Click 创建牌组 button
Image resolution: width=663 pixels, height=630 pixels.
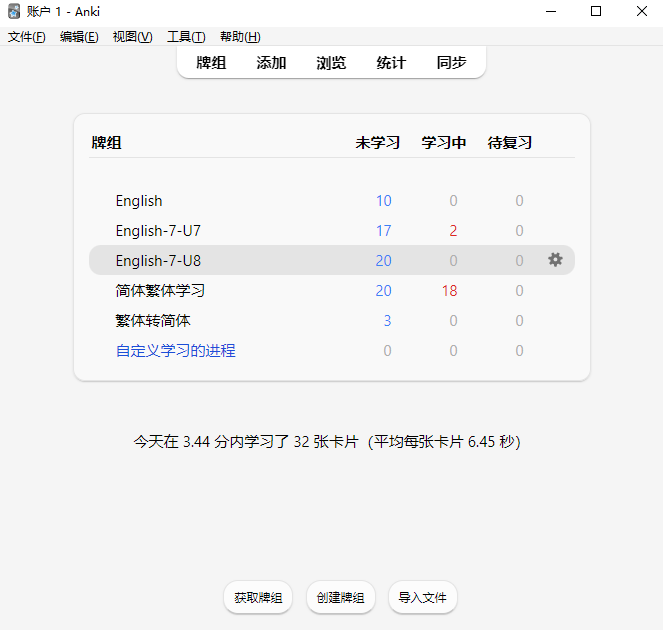click(x=340, y=597)
